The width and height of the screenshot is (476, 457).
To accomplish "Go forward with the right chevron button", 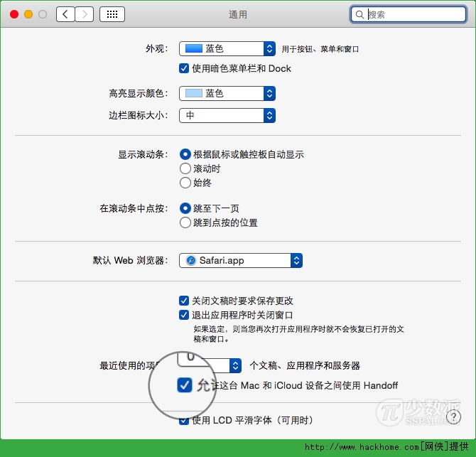I will pos(85,14).
